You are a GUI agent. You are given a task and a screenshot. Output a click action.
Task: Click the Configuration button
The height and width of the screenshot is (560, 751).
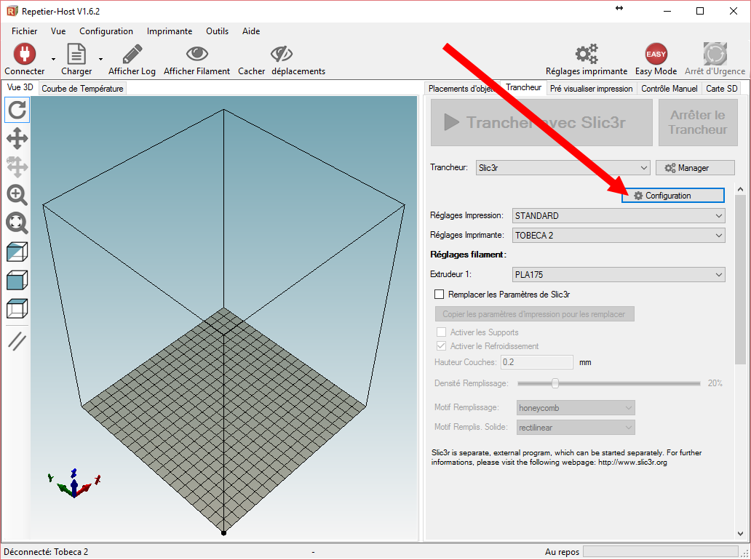pos(672,196)
